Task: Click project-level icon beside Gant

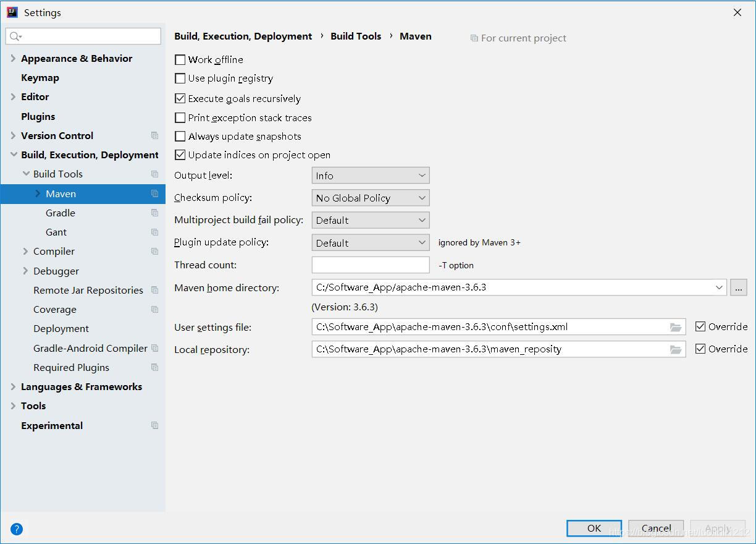Action: [x=154, y=232]
